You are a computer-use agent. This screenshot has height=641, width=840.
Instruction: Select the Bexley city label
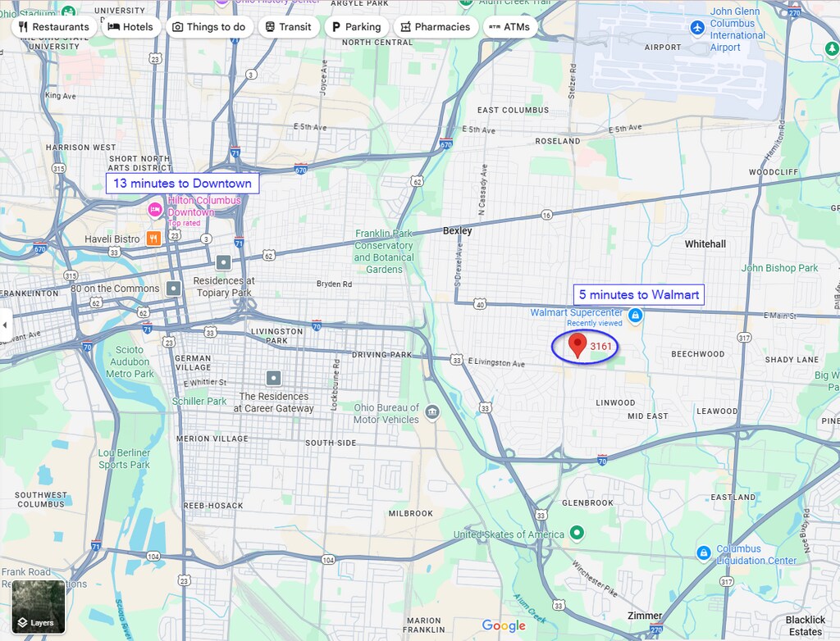tap(458, 231)
